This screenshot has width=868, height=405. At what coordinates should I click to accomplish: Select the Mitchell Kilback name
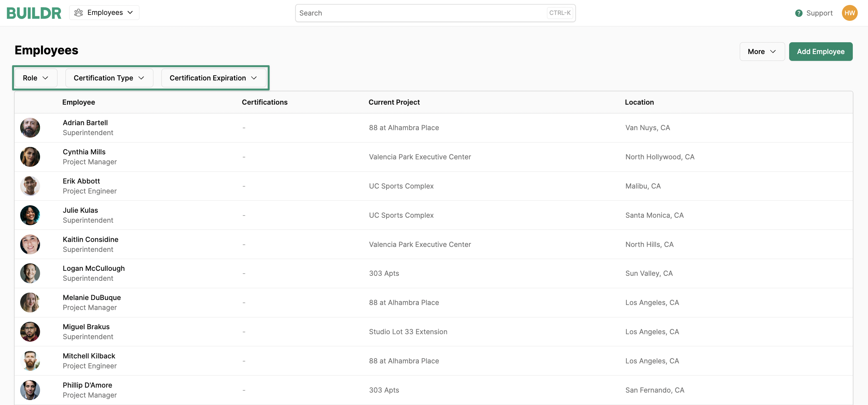click(89, 356)
